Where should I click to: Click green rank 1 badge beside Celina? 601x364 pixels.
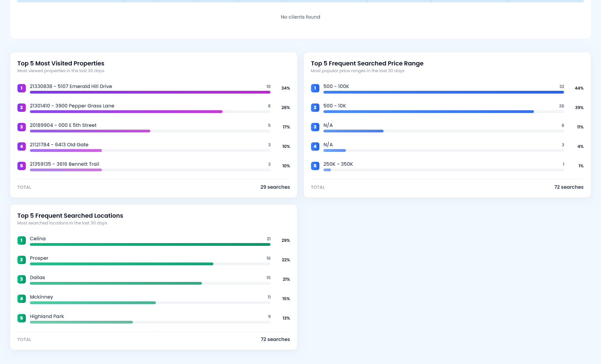pyautogui.click(x=21, y=240)
